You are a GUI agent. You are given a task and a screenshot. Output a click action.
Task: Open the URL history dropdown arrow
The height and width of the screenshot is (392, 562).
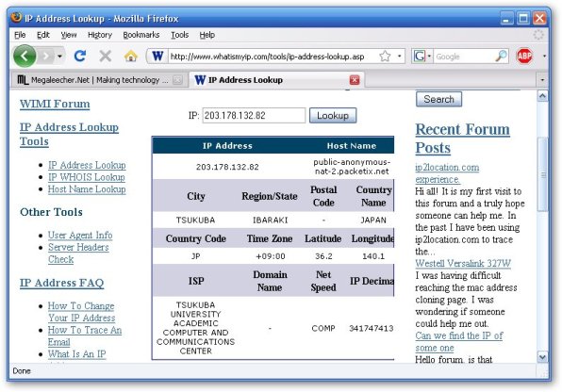click(x=399, y=57)
